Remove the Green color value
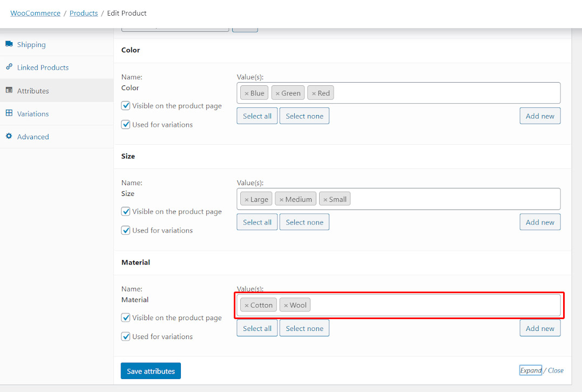This screenshot has width=582, height=392. (x=278, y=93)
